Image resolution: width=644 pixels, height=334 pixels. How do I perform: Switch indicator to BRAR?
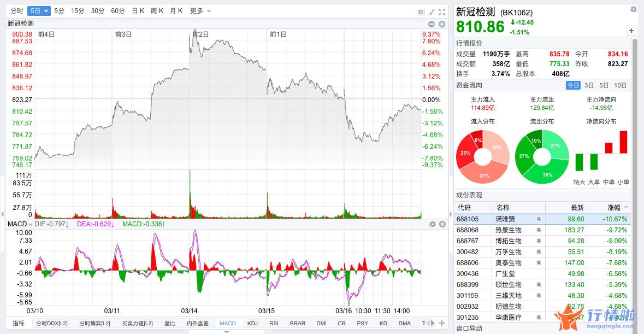click(x=298, y=323)
